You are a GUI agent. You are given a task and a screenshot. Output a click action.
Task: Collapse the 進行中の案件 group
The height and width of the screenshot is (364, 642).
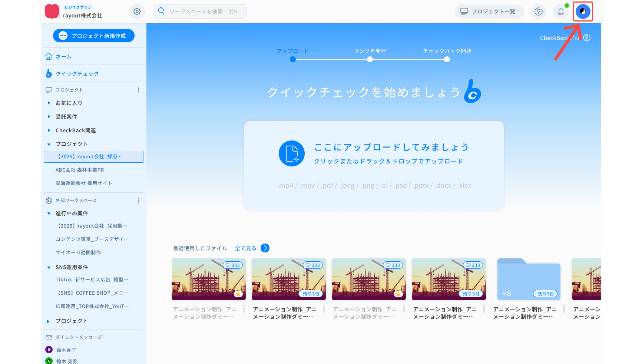pos(49,214)
